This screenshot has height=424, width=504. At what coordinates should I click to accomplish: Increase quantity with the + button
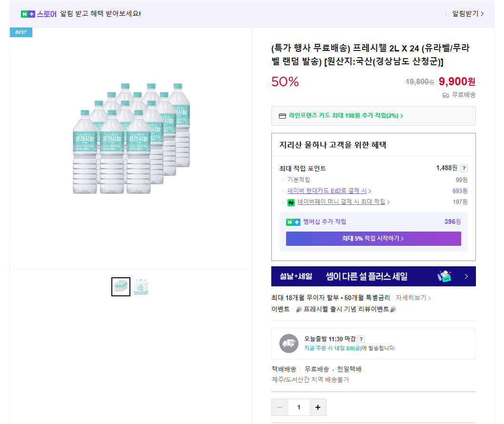(317, 407)
